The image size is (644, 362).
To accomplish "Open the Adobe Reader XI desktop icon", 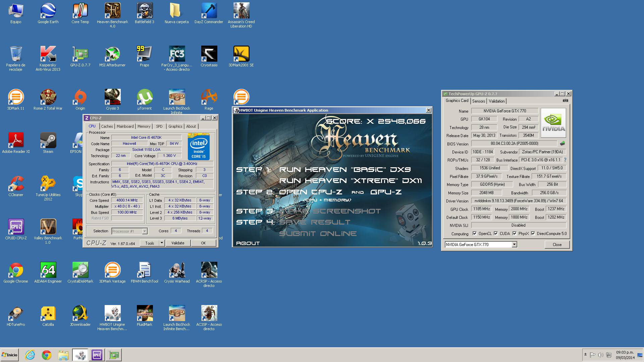I will pyautogui.click(x=16, y=143).
